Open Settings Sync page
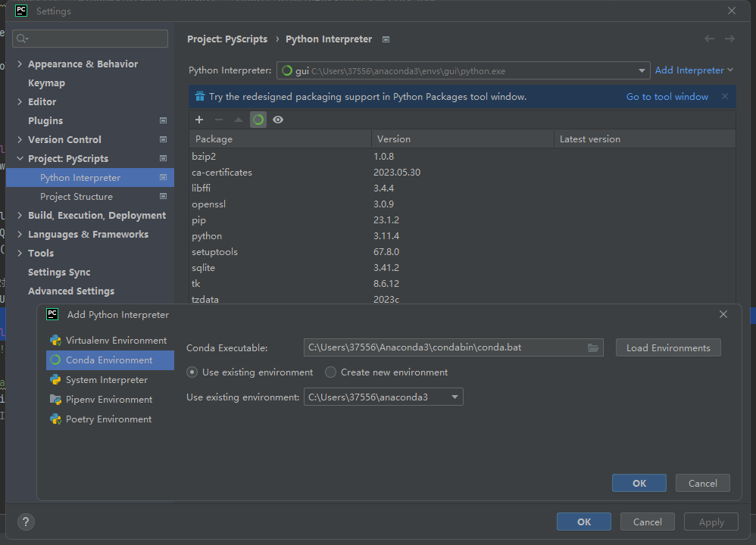This screenshot has height=545, width=756. click(x=59, y=272)
